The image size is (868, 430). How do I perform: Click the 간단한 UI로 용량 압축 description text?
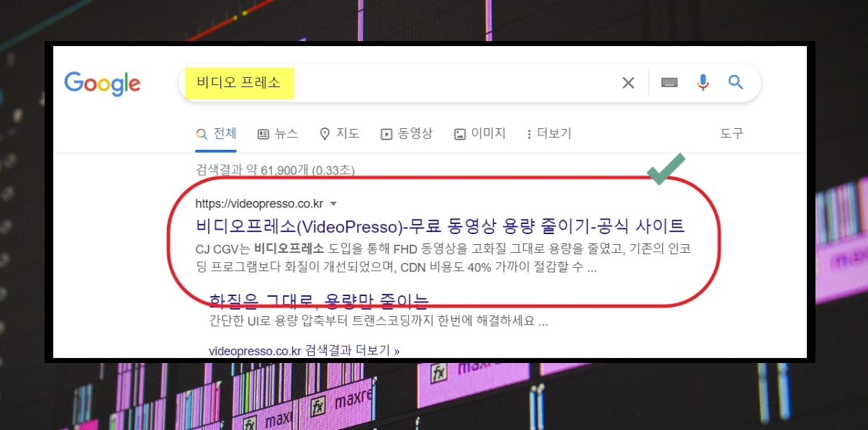click(x=379, y=321)
